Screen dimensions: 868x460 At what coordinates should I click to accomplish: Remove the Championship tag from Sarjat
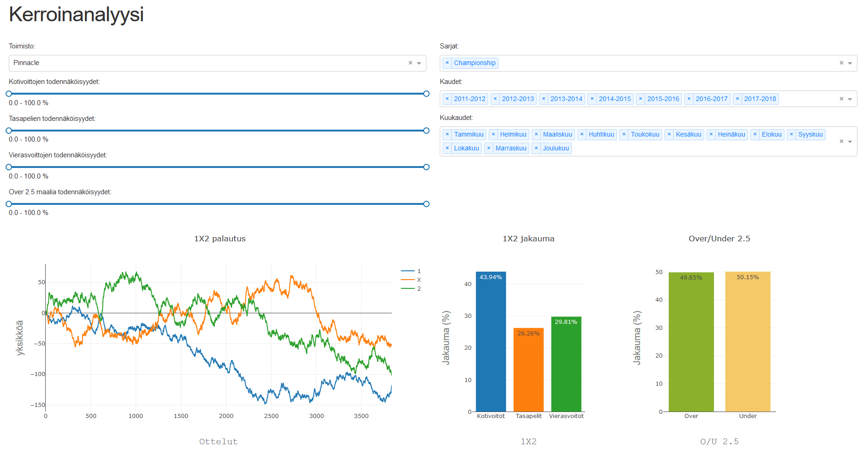click(x=447, y=63)
